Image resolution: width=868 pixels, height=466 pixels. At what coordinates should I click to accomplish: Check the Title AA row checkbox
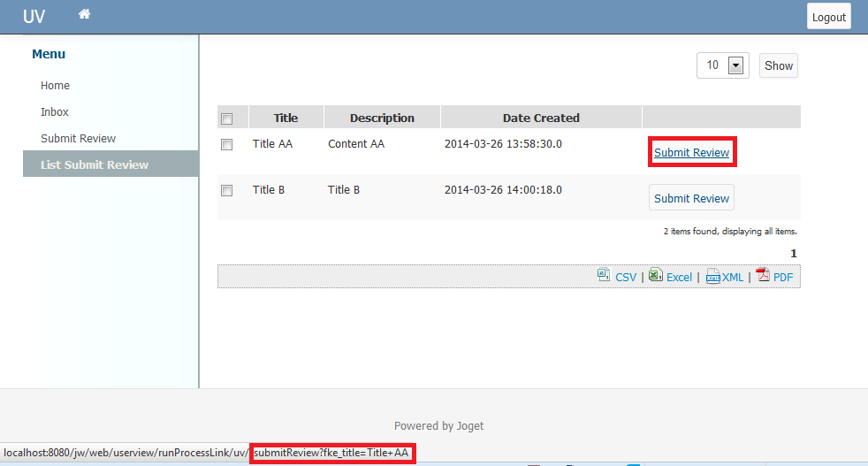pos(226,145)
